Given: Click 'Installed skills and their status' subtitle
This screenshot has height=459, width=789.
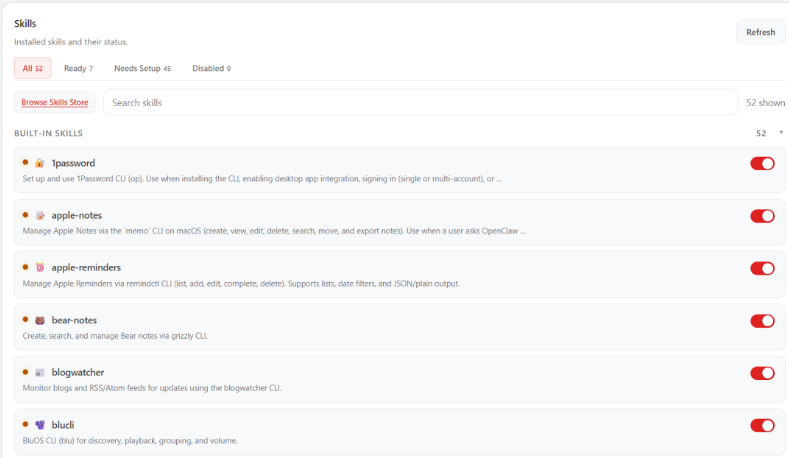Looking at the screenshot, I should (x=71, y=42).
